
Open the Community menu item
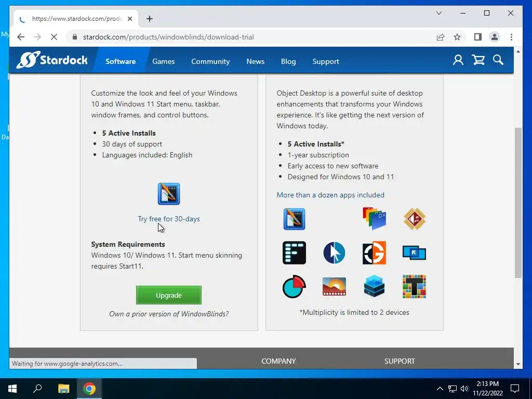point(210,61)
